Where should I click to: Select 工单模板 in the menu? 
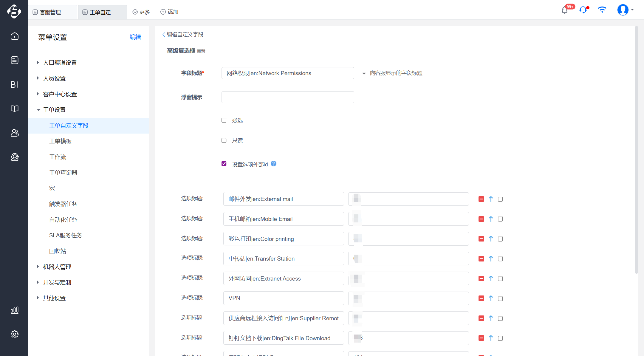click(61, 141)
